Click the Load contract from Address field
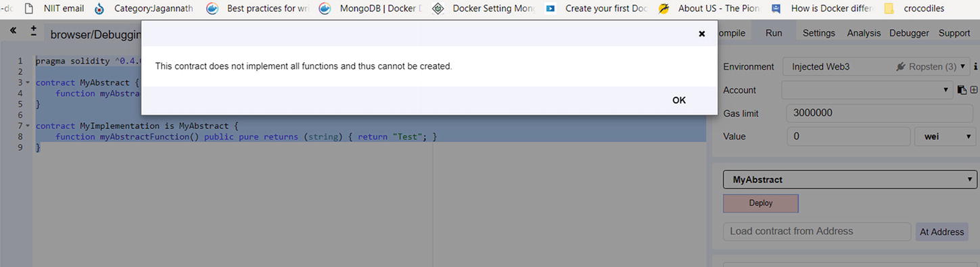 [x=817, y=231]
